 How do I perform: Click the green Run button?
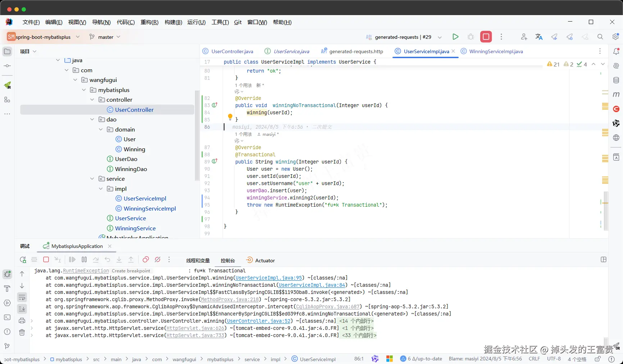(455, 37)
